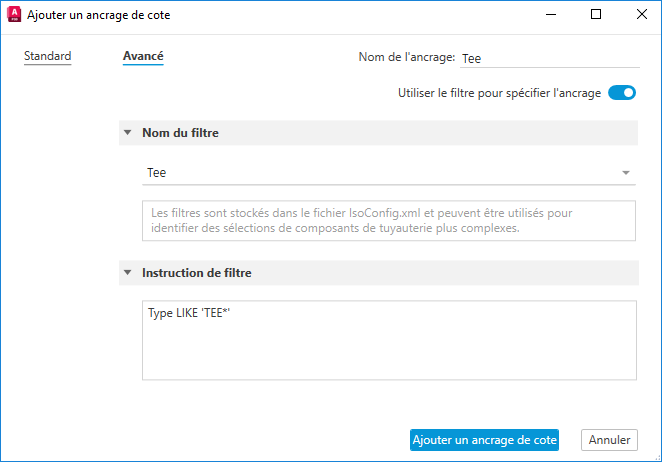This screenshot has height=462, width=662.
Task: Minimize the Ajouter un ancrage dialog
Action: pos(550,15)
